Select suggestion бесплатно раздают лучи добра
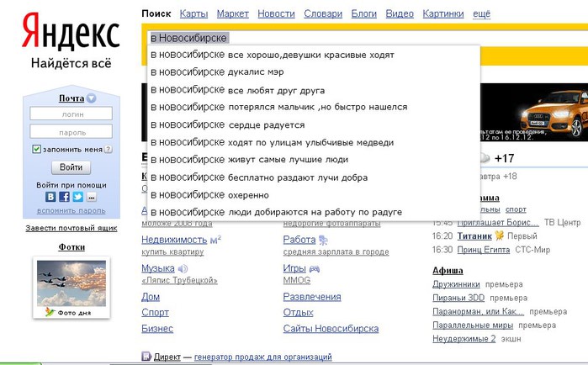The height and width of the screenshot is (365, 588). pyautogui.click(x=314, y=177)
